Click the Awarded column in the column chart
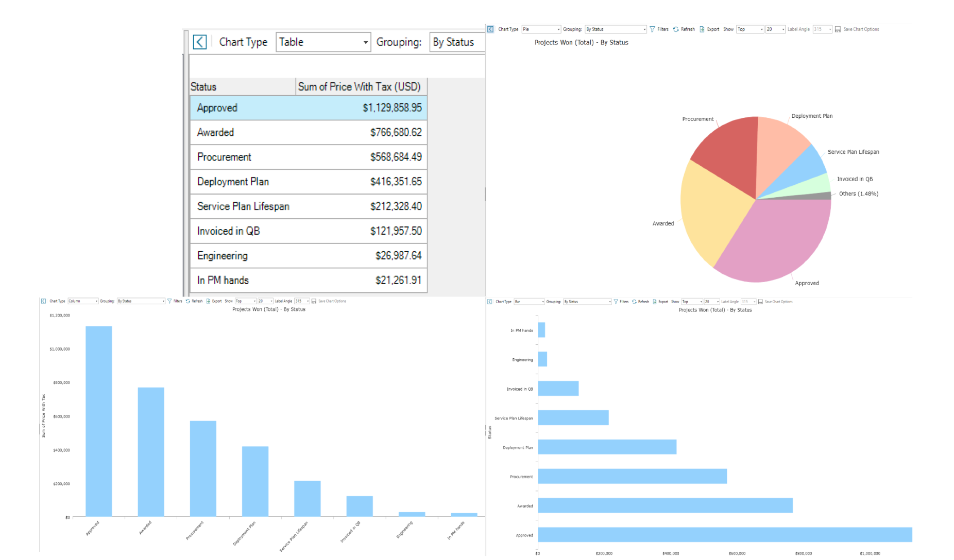Viewport: 954px width, 560px height. pos(151,452)
